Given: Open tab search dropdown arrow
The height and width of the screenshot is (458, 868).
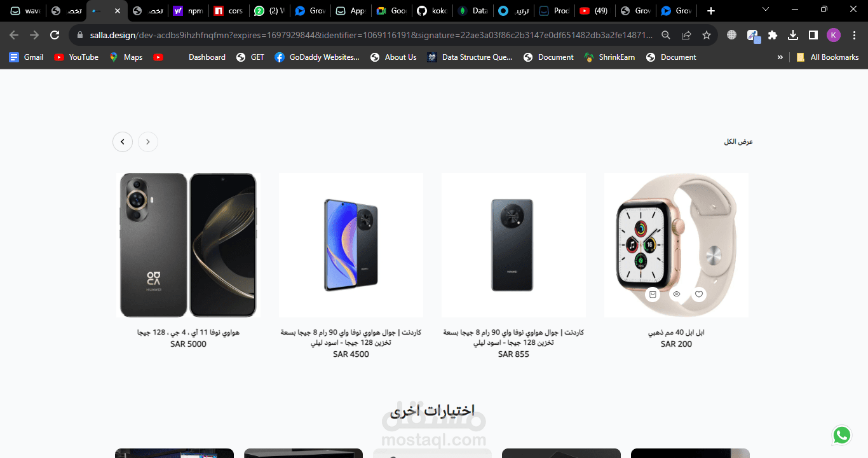Looking at the screenshot, I should point(766,10).
